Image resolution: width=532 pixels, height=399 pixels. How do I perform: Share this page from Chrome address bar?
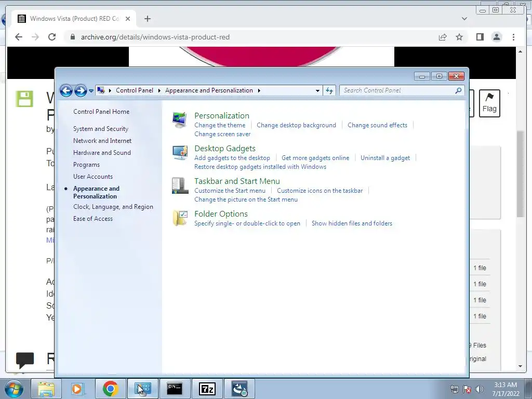443,37
